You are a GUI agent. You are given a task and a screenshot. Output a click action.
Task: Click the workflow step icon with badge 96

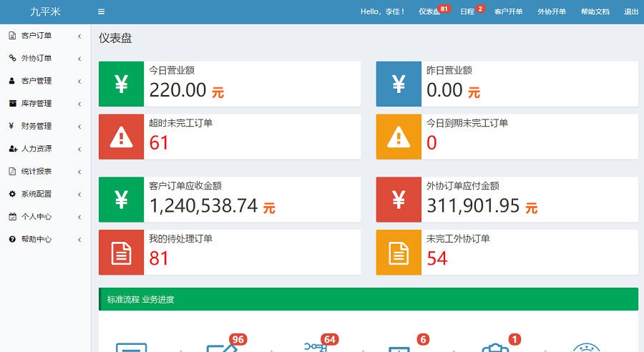(222, 348)
